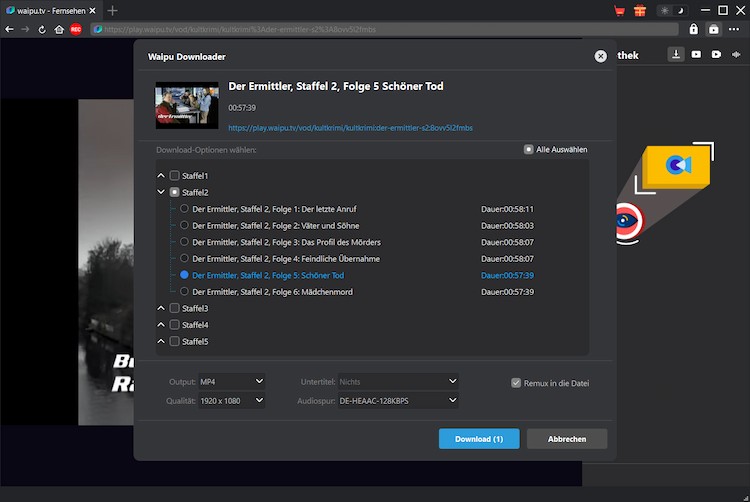Expand the Staffel4 chevron
The width and height of the screenshot is (750, 502).
click(161, 325)
